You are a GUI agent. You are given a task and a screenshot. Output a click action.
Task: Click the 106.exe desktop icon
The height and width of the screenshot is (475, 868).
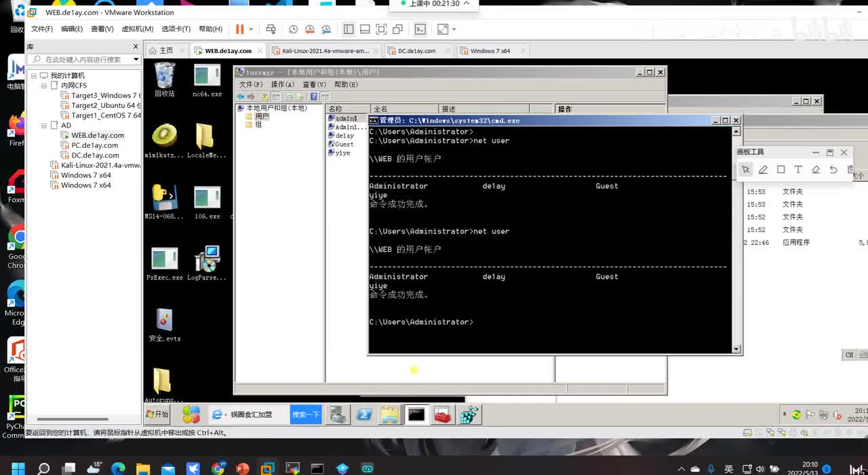point(207,202)
